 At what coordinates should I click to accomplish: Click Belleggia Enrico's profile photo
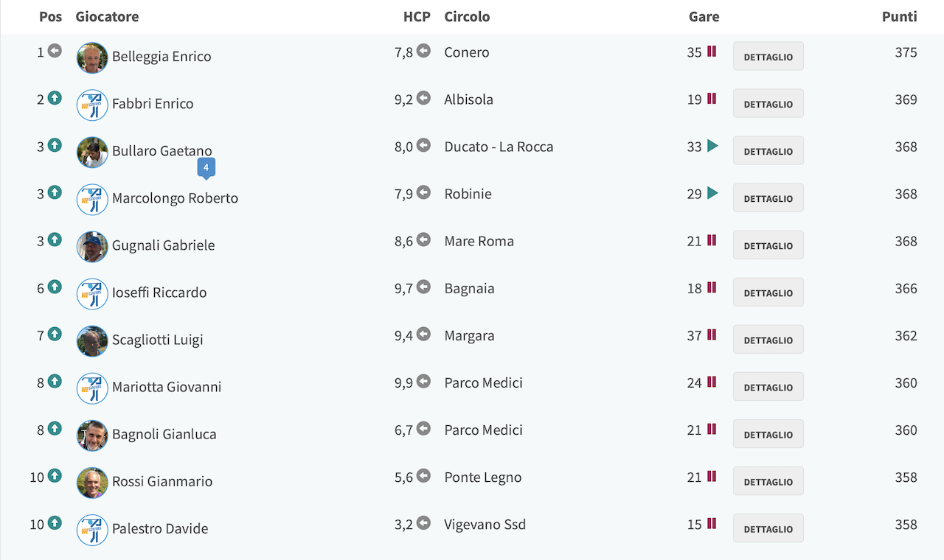[92, 57]
